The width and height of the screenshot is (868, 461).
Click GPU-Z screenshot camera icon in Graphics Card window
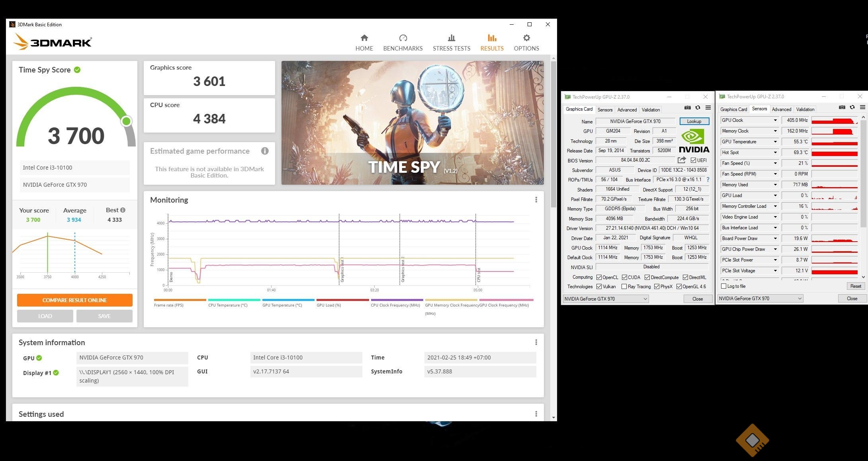coord(687,108)
